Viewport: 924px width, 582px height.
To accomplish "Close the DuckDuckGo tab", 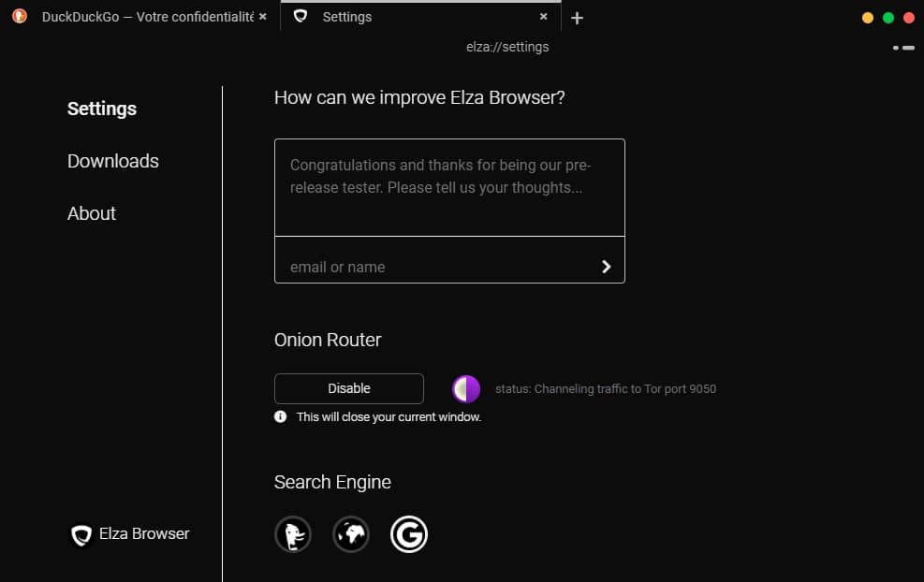I will click(x=263, y=17).
